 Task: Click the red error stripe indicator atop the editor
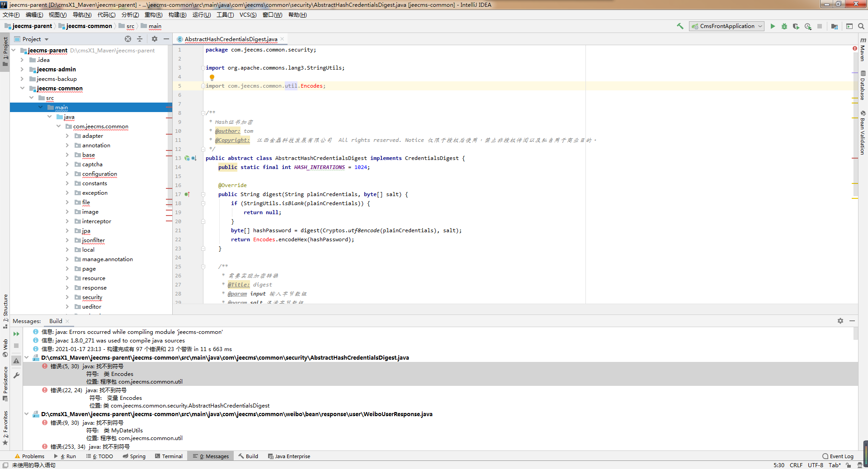[x=854, y=48]
